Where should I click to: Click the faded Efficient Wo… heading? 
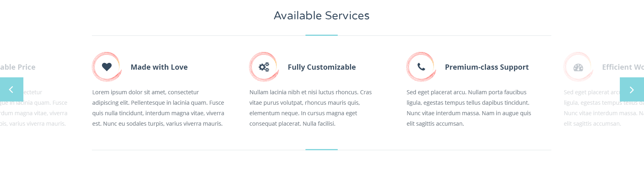(x=623, y=67)
